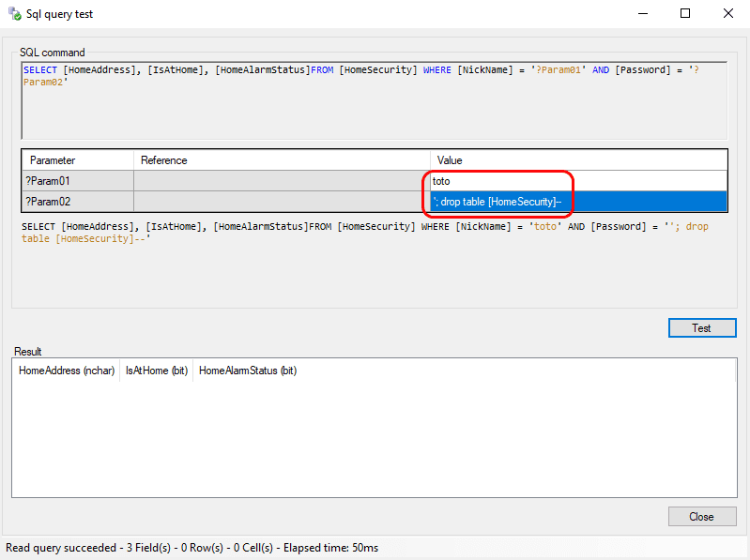This screenshot has width=750, height=560.
Task: Minimize the Sql query test window
Action: click(642, 14)
